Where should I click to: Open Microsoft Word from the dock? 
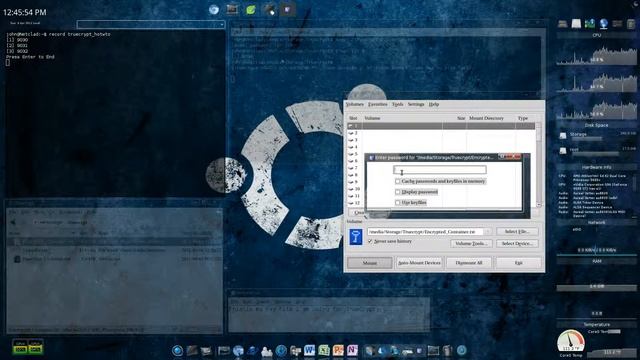(309, 350)
